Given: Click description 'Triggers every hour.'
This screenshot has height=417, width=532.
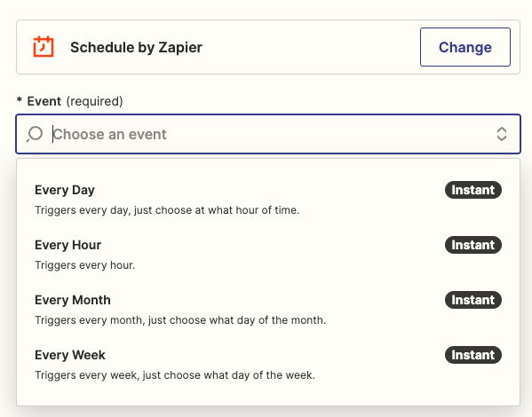Looking at the screenshot, I should [85, 265].
